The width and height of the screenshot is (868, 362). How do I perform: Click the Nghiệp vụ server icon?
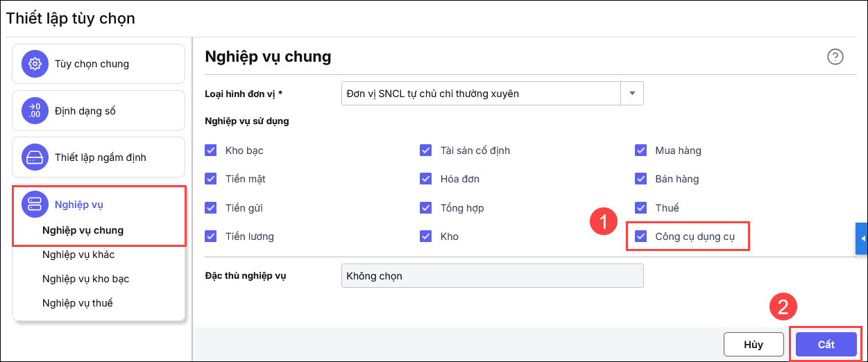tap(35, 204)
